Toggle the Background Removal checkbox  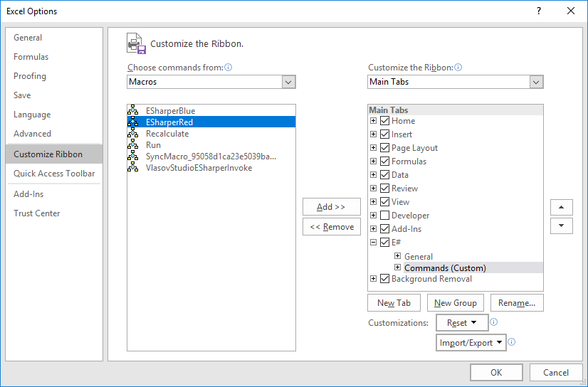click(x=385, y=279)
